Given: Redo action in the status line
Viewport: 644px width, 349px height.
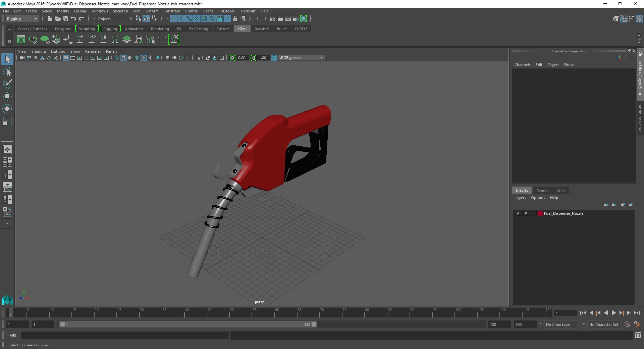Looking at the screenshot, I should (x=82, y=19).
